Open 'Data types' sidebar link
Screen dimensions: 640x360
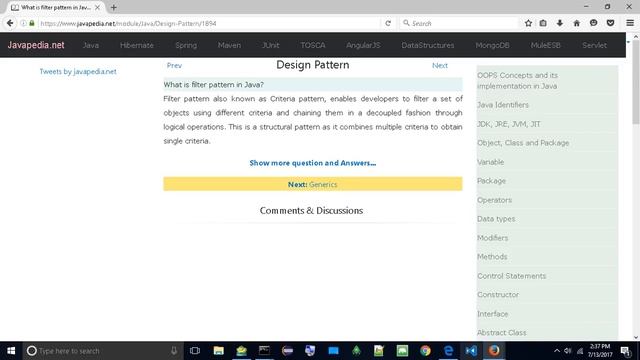pyautogui.click(x=496, y=219)
